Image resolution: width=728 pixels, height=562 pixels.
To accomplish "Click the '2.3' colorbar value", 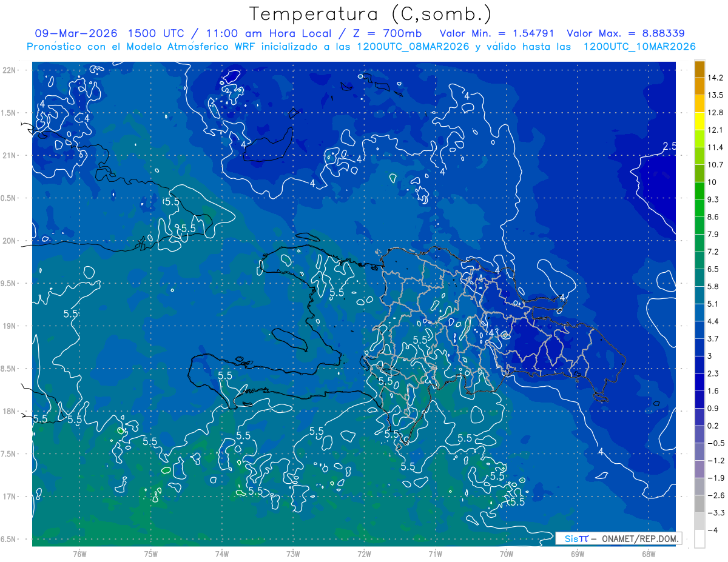I will tap(713, 373).
